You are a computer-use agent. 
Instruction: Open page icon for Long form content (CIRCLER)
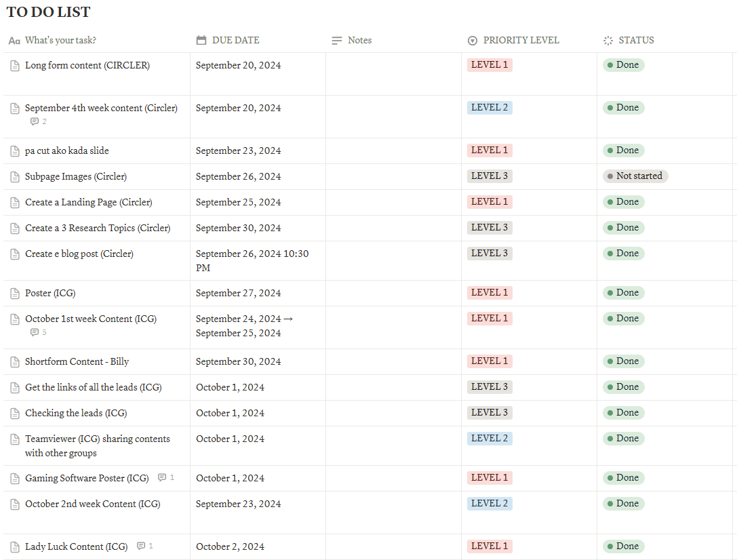[x=15, y=66]
